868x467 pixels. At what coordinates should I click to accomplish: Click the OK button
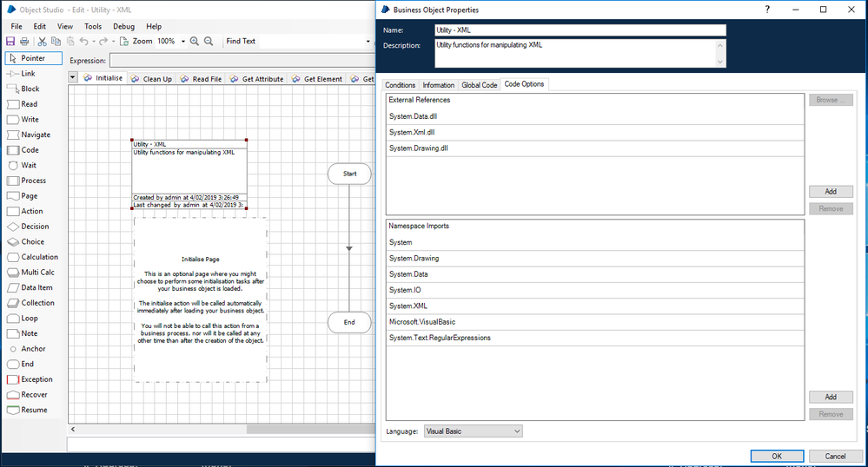(776, 456)
